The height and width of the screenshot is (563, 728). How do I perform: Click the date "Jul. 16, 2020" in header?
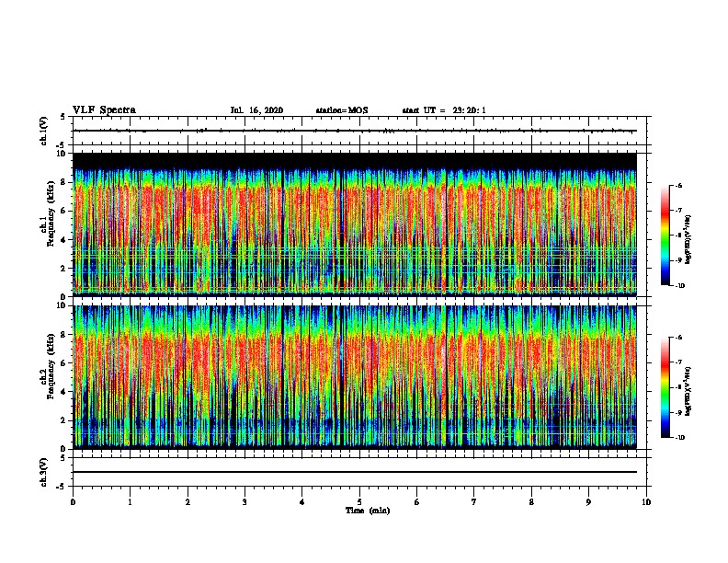tap(256, 110)
